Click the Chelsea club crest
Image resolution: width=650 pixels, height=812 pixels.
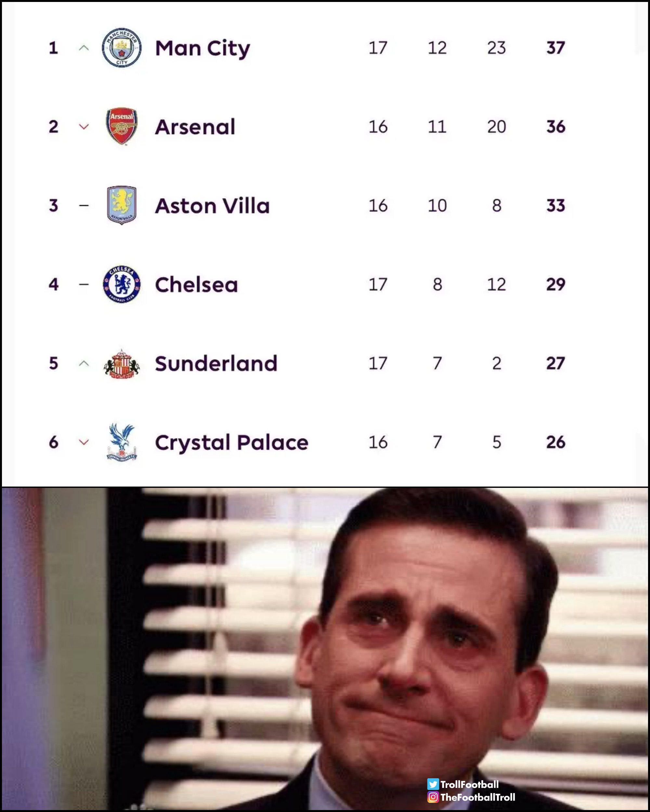point(122,284)
